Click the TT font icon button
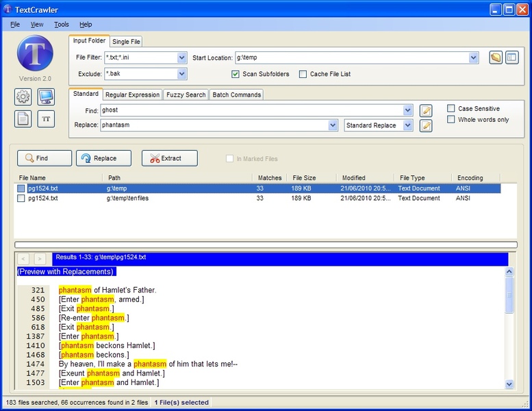532x411 pixels. point(46,119)
